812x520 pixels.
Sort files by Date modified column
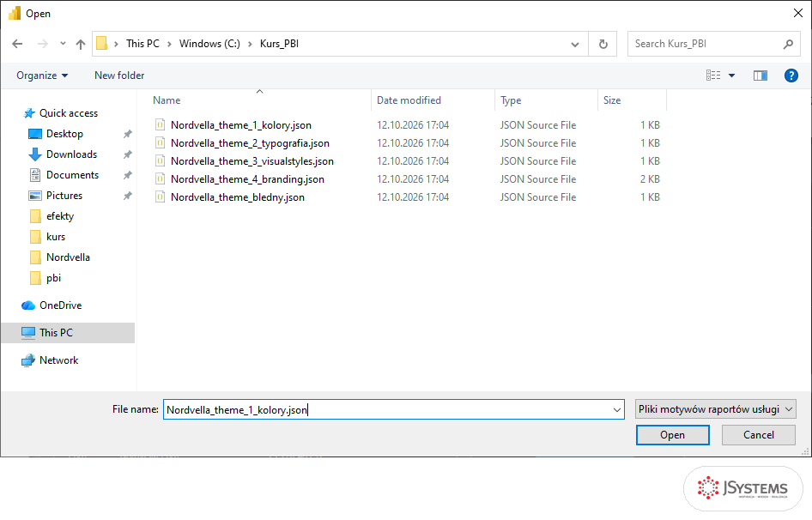coord(409,100)
